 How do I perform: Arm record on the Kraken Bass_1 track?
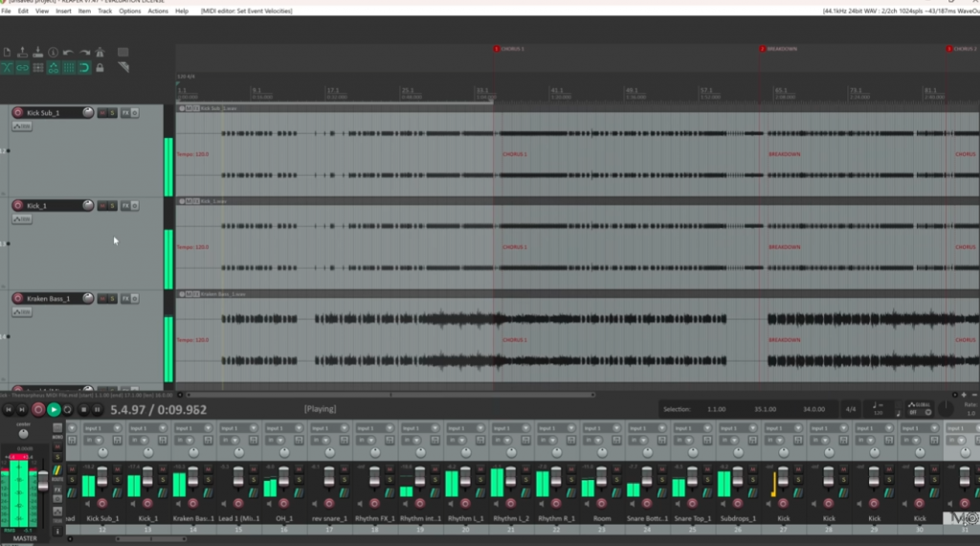17,299
